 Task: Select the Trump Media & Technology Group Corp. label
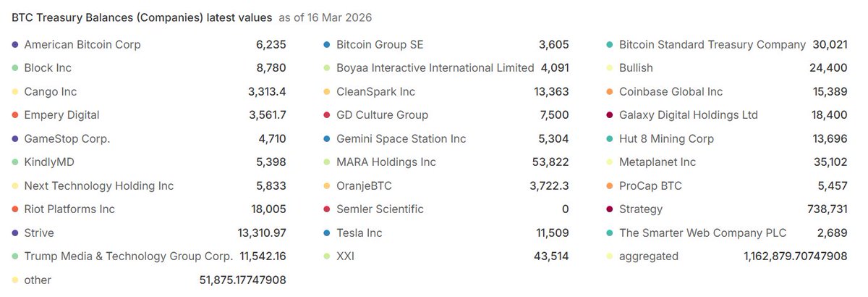[x=128, y=256]
